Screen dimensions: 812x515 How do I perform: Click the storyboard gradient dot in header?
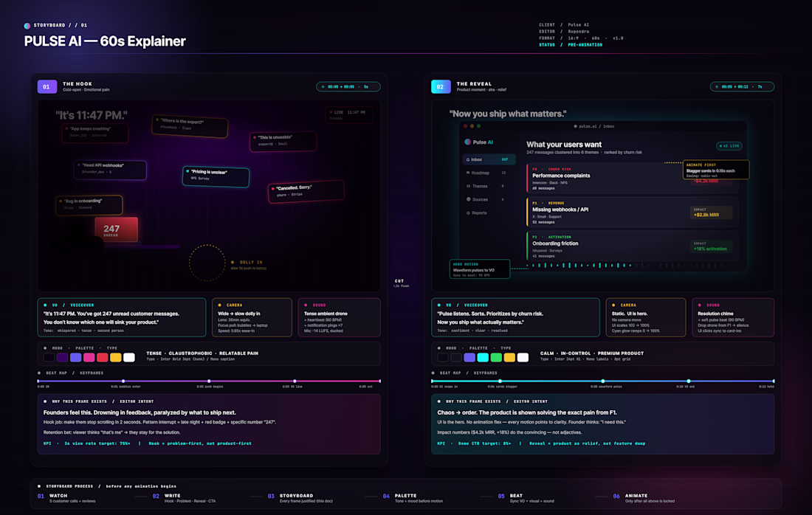(x=27, y=25)
